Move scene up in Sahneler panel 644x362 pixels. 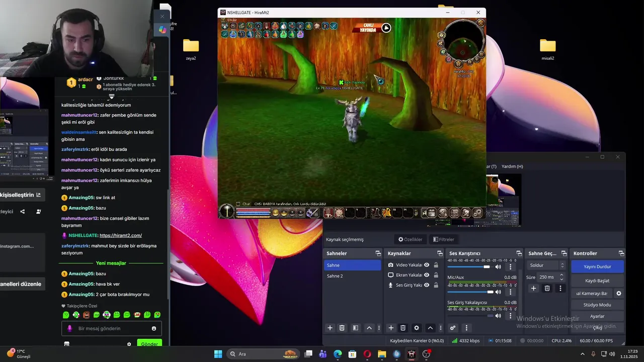pos(369,328)
